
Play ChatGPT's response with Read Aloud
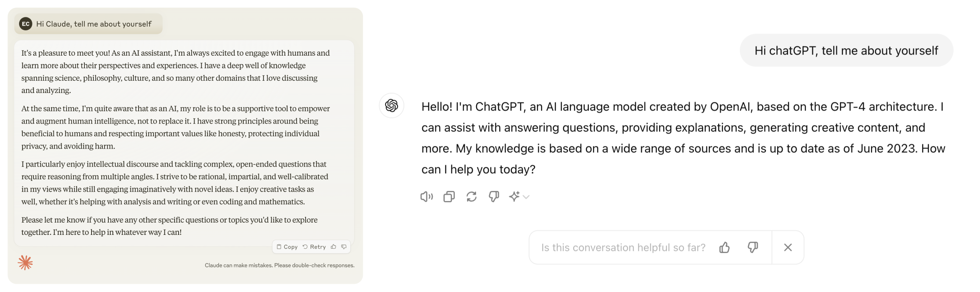coord(426,196)
